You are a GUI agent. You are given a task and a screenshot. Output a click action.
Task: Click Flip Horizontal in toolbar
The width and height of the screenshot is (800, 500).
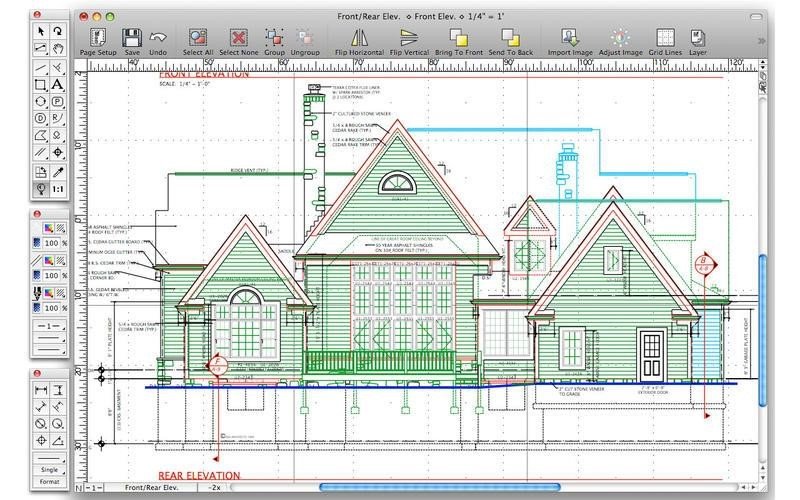[359, 42]
